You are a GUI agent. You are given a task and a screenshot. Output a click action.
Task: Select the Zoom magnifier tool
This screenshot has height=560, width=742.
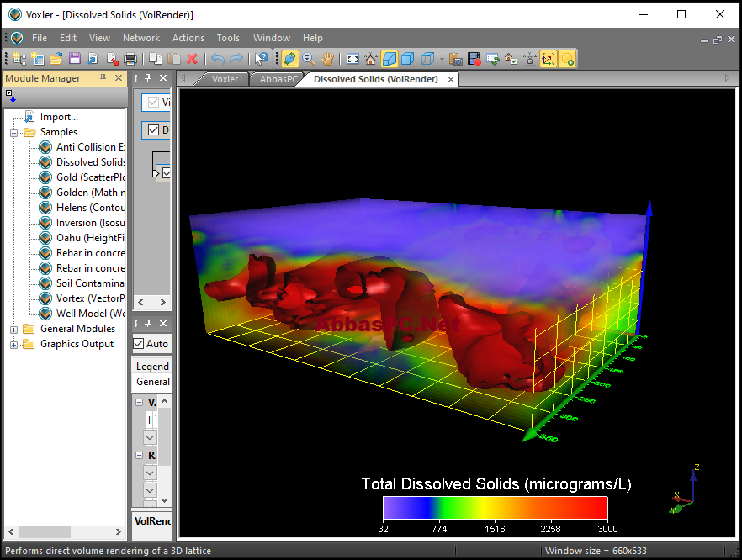click(x=309, y=59)
